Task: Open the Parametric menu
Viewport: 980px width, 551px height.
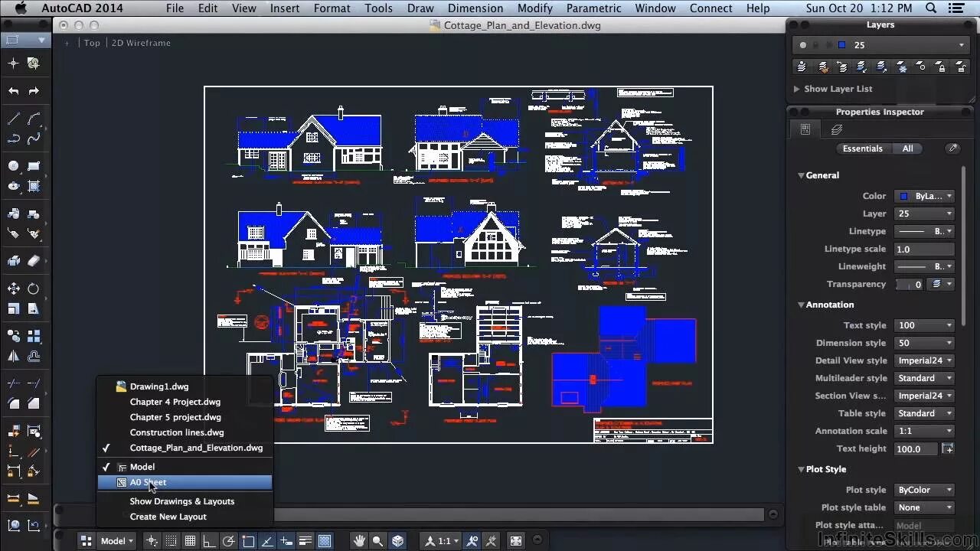Action: click(593, 8)
